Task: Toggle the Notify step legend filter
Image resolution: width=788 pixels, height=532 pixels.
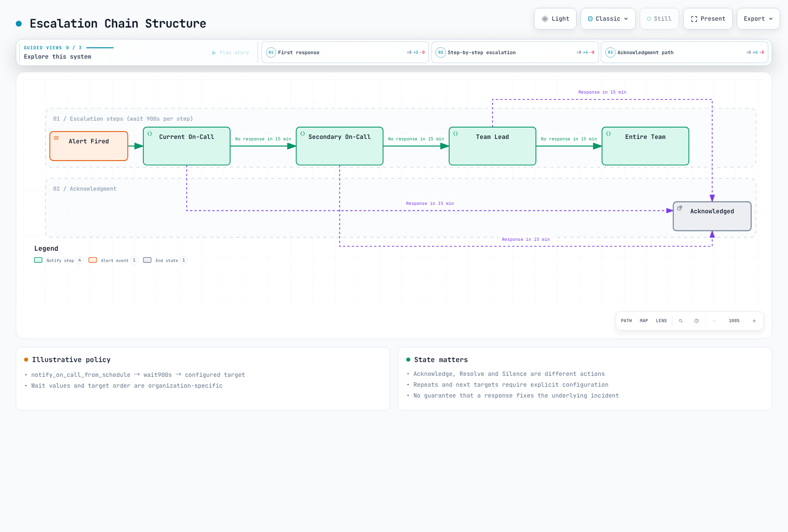Action: click(59, 260)
